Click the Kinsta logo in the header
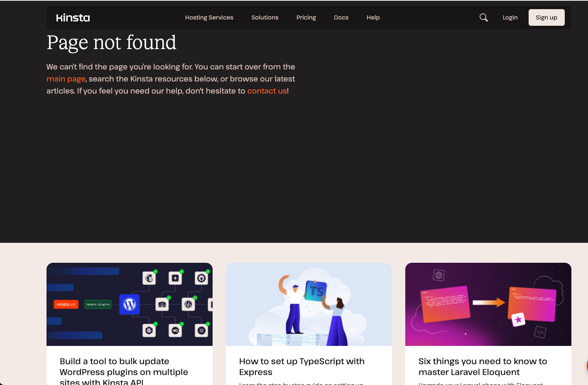Viewport: 588px width, 385px height. (73, 17)
